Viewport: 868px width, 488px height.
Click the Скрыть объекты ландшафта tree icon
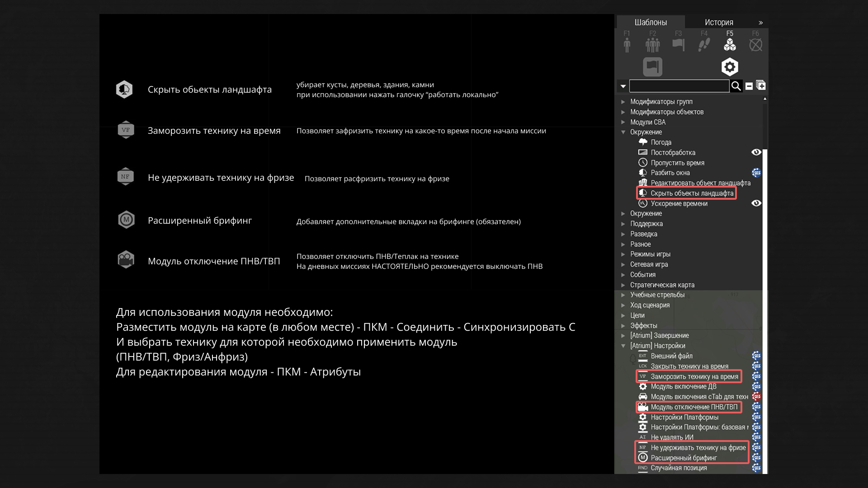point(642,193)
